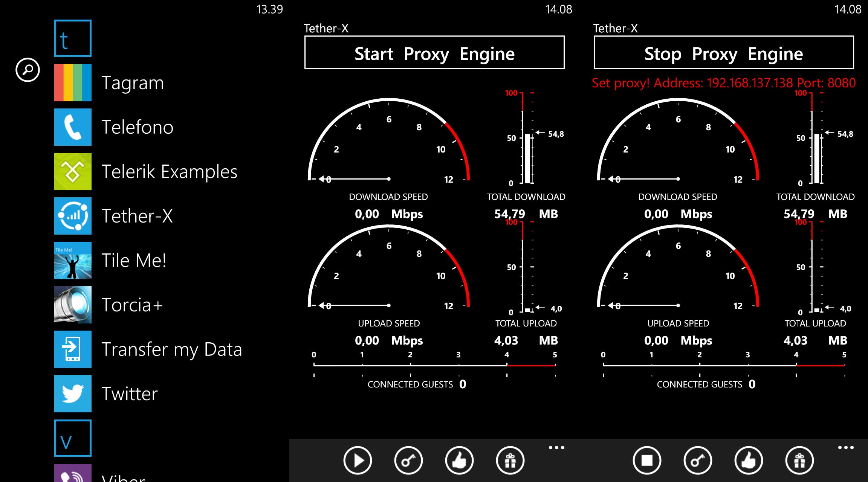Click 'Tether-X' title in middle screen
Screen dimensions: 868x482
[326, 28]
